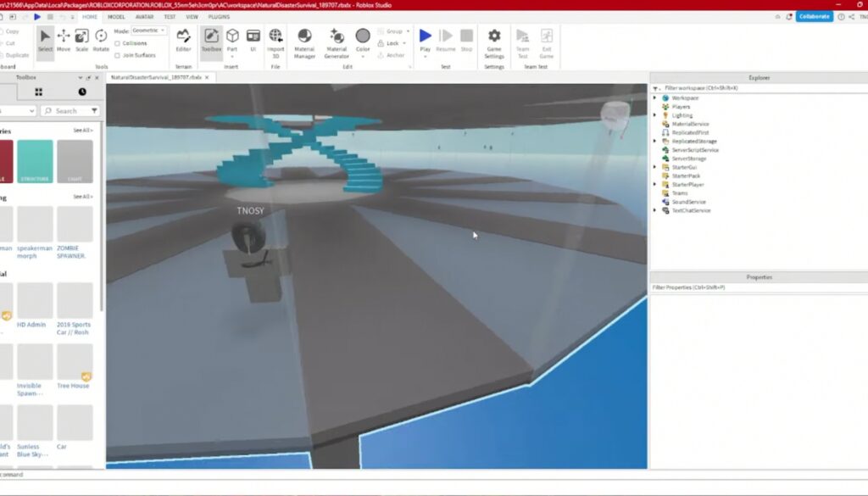Click the Group button in the Edit section
Image resolution: width=868 pixels, height=496 pixels.
click(x=390, y=31)
